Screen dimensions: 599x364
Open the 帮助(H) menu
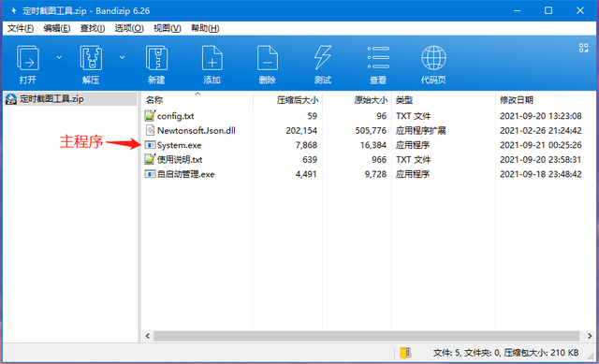click(205, 28)
